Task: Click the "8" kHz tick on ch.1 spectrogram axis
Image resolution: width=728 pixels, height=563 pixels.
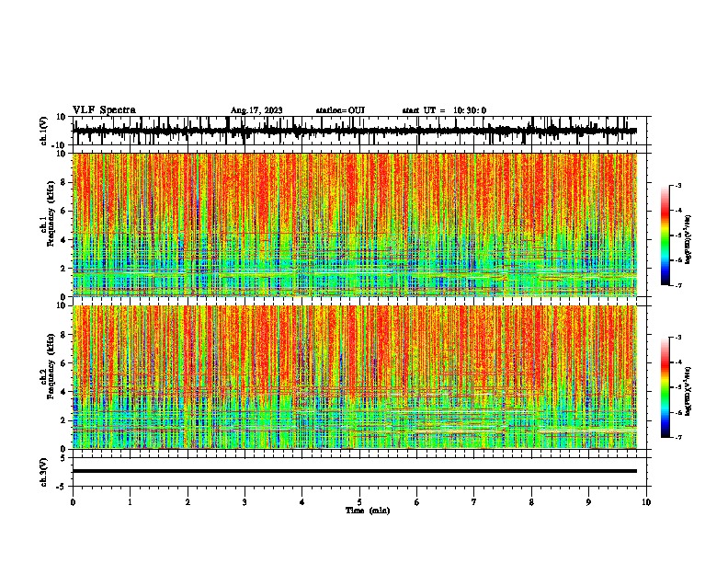Action: point(64,182)
